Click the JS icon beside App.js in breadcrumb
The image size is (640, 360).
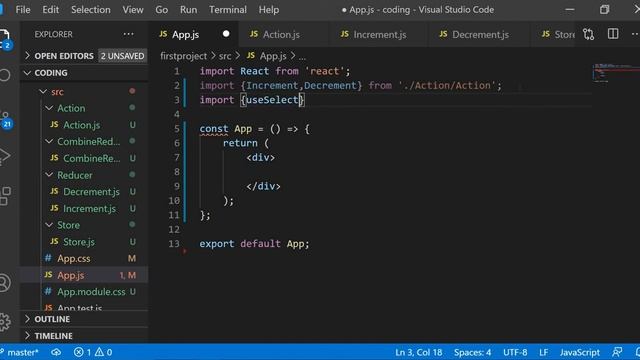pyautogui.click(x=251, y=56)
